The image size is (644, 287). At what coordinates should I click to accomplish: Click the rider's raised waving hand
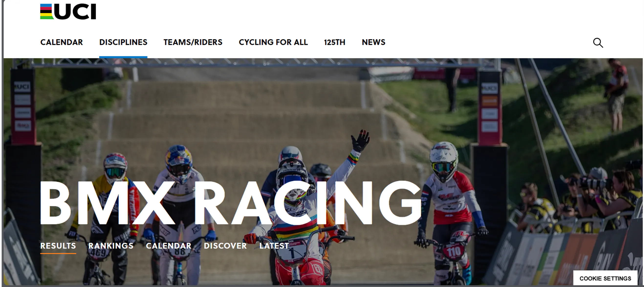point(360,141)
